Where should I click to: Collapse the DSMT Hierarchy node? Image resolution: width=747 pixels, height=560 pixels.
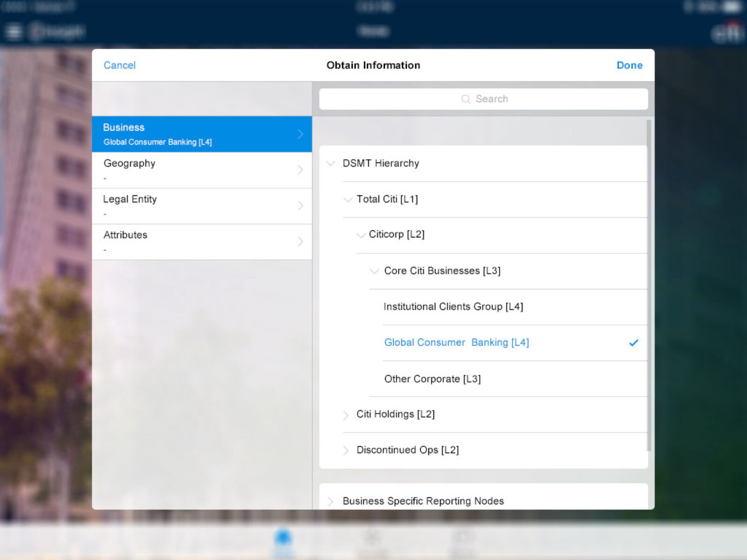(x=331, y=163)
